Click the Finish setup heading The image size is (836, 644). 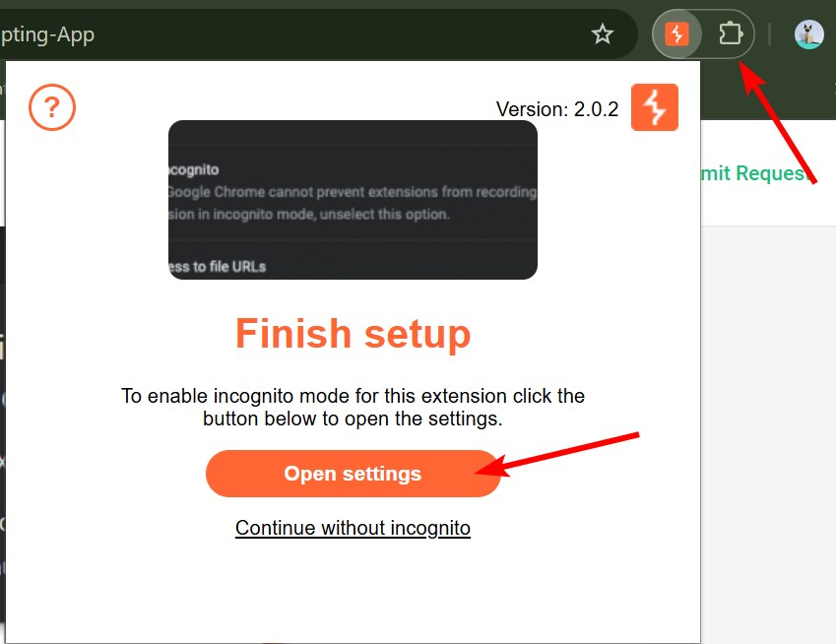tap(353, 334)
